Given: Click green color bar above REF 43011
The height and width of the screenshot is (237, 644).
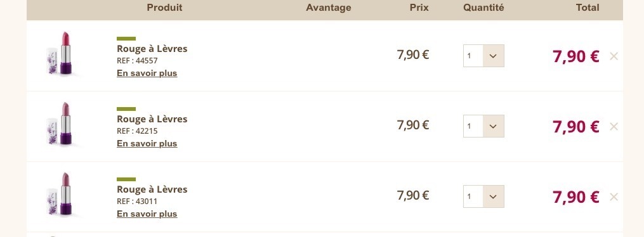Looking at the screenshot, I should click(x=126, y=179).
